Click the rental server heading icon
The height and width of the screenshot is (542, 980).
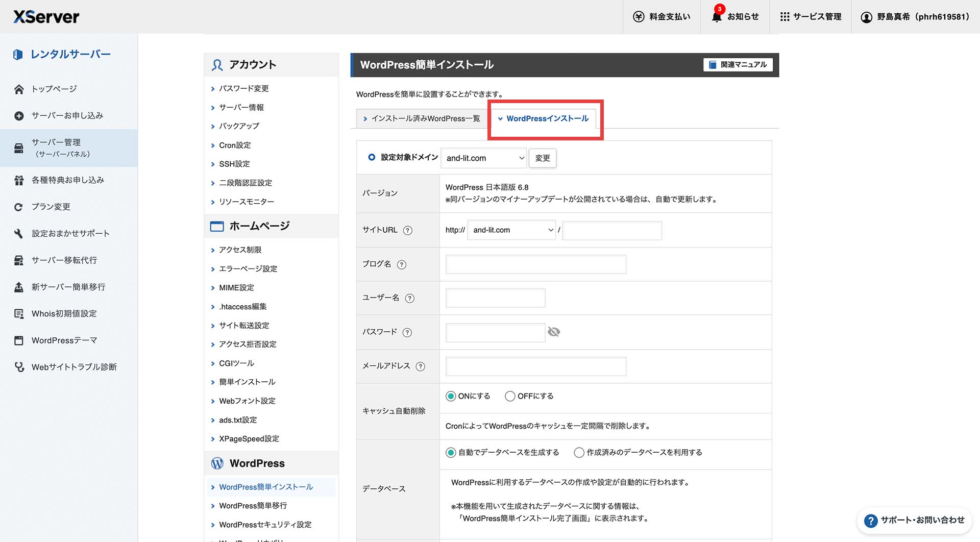tap(18, 54)
